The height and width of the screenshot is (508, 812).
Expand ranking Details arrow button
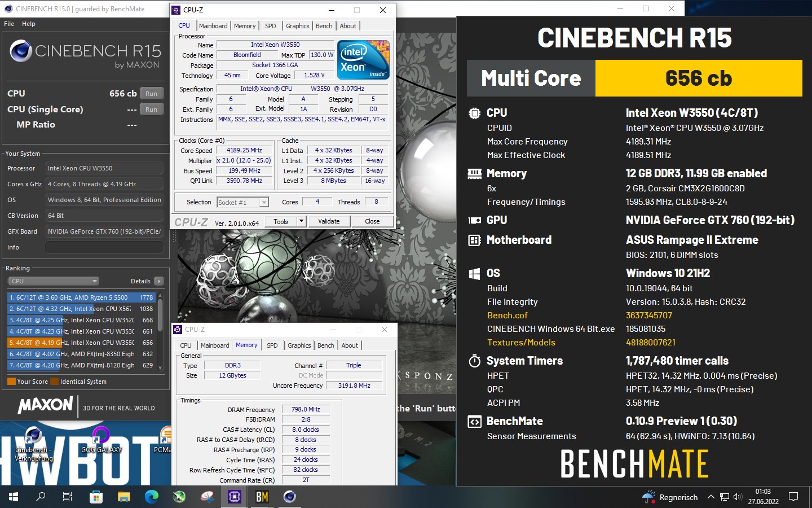(x=159, y=281)
